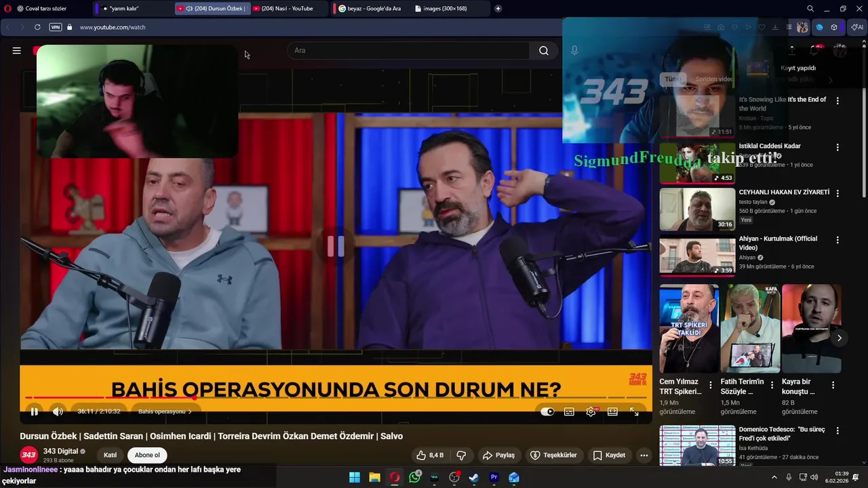Switch to 'Coval tarzı sözler' tab
Viewport: 868px width, 488px height.
pos(46,9)
